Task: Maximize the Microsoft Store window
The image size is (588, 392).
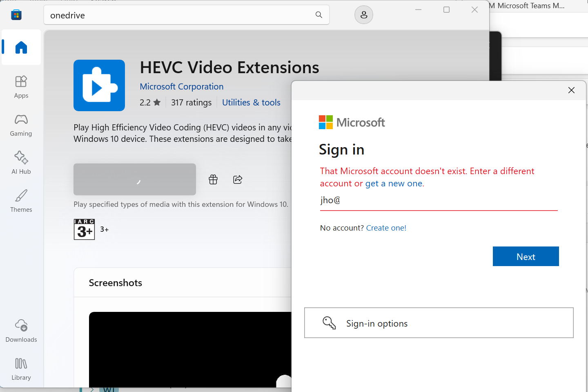Action: (x=447, y=10)
